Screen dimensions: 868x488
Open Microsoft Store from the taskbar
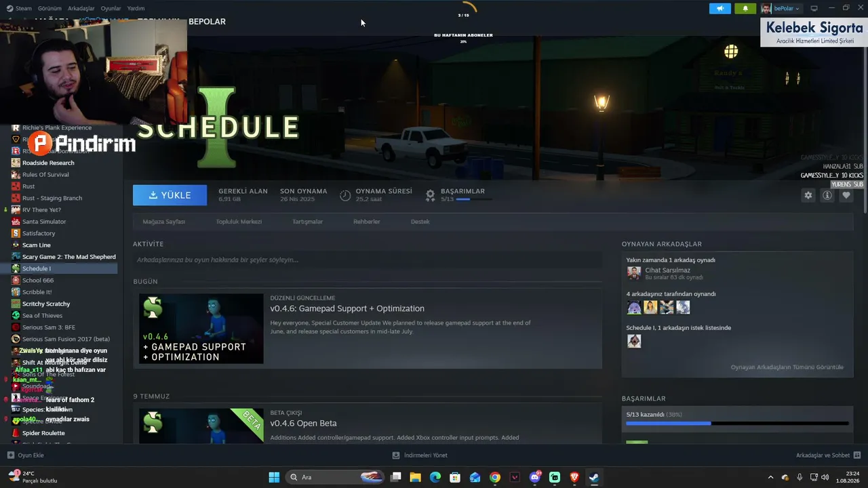tap(455, 477)
